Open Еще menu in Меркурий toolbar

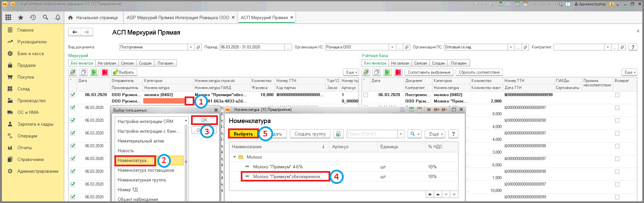pyautogui.click(x=351, y=72)
